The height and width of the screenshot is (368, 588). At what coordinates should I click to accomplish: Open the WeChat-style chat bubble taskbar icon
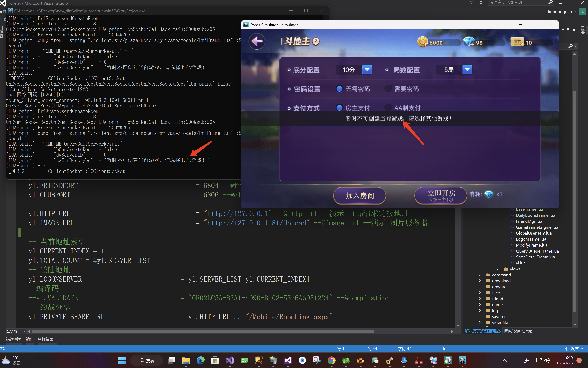pos(375,360)
